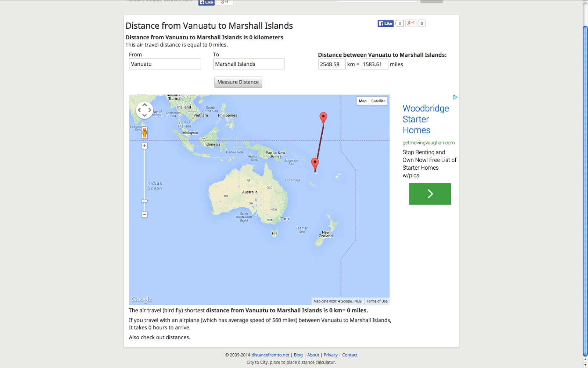The width and height of the screenshot is (588, 368).
Task: Select the Map view type
Action: point(362,101)
